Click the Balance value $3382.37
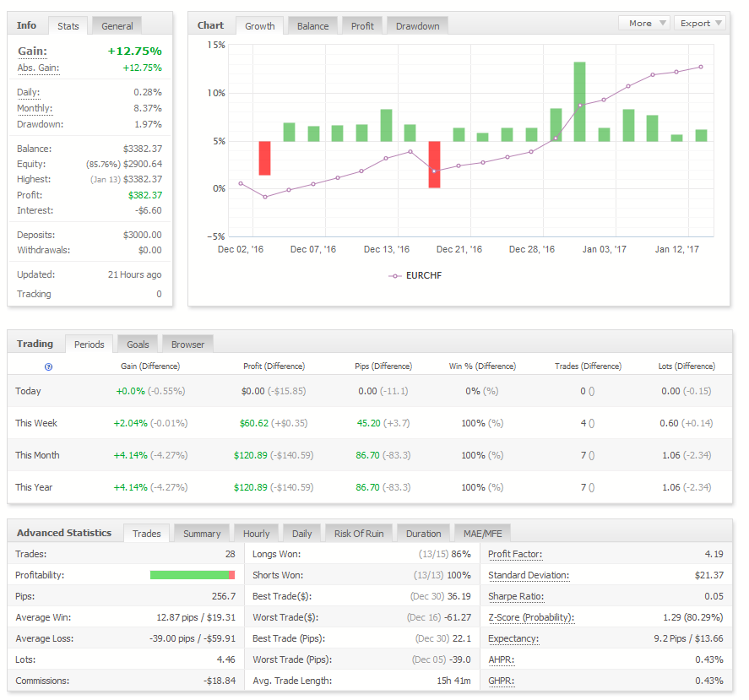The height and width of the screenshot is (700, 749). click(143, 149)
